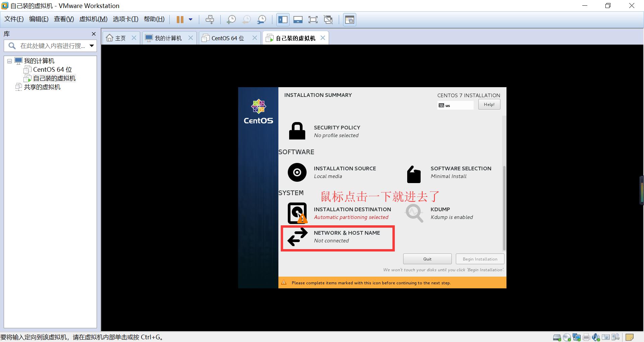The image size is (644, 342).
Task: Click the Begin Installation button
Action: coord(480,259)
